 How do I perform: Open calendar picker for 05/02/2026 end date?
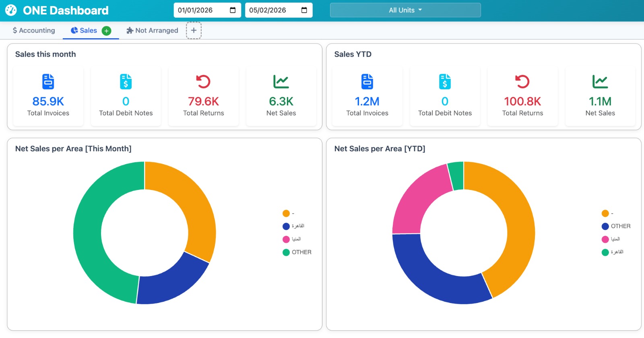click(304, 10)
